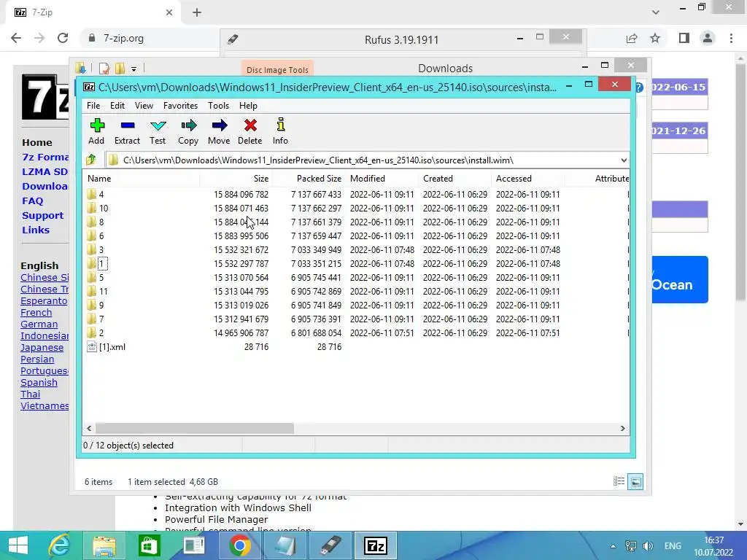Click the red Delete toolbar icon
The height and width of the screenshot is (560, 747).
(250, 131)
